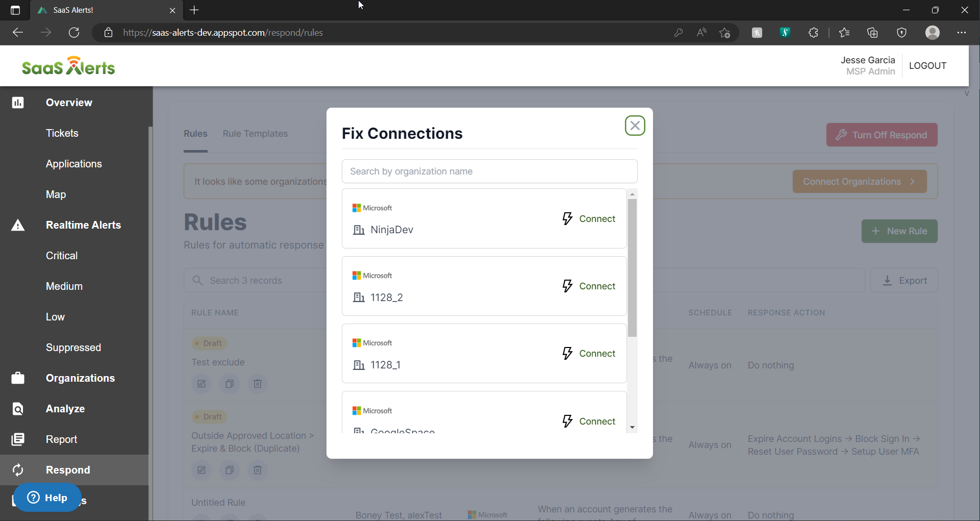Select the Realtime Alerts warning icon
This screenshot has width=980, height=521.
point(18,225)
